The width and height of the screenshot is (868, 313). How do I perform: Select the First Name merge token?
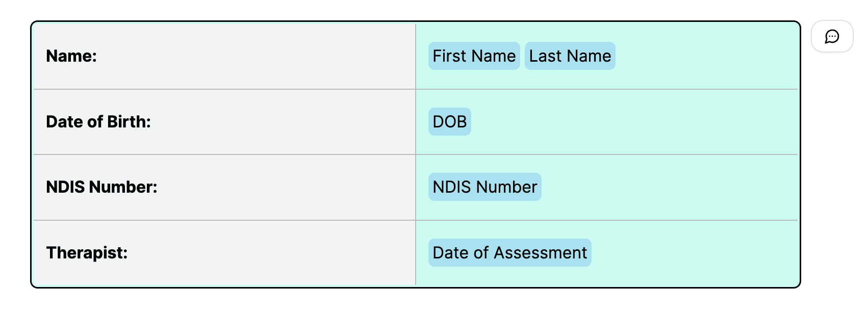click(473, 56)
